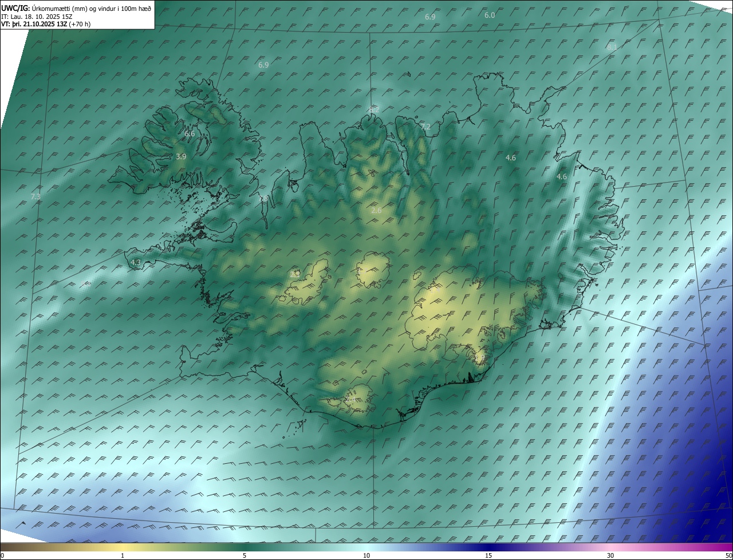Pick the dark navy colorbar segment at 15 mm
733x560 pixels.
point(488,547)
